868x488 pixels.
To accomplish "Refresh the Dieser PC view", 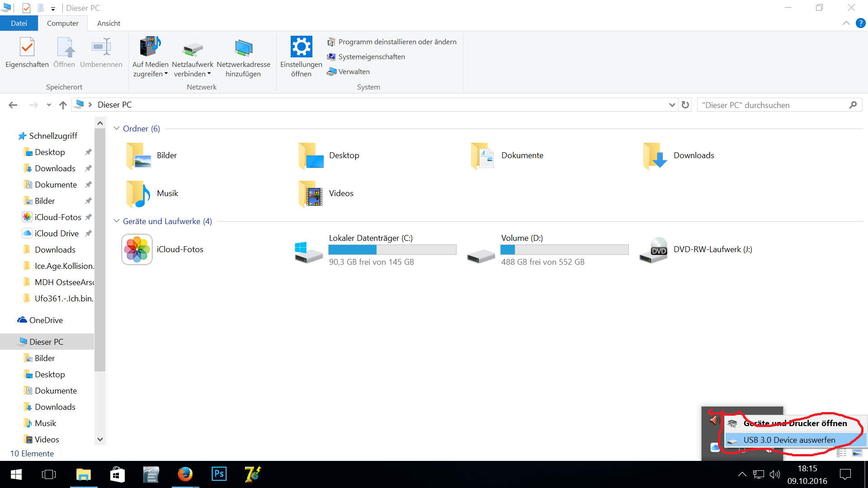I will click(685, 105).
